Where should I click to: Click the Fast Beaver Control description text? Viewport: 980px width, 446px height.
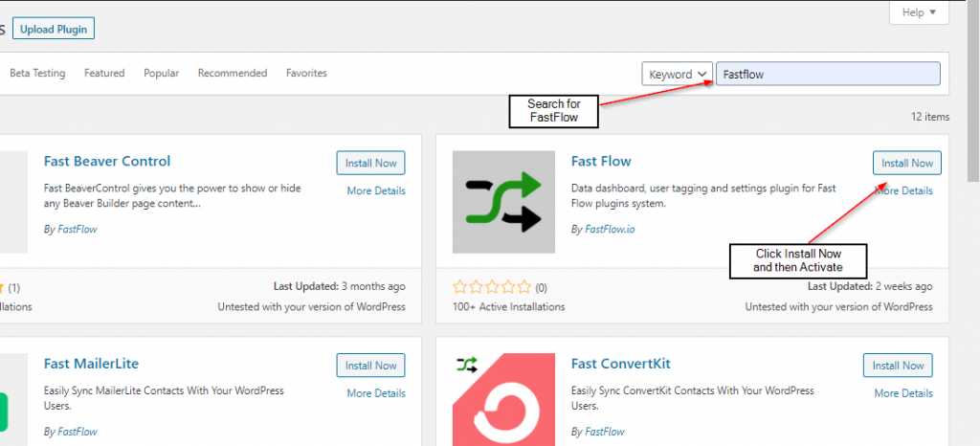point(170,195)
